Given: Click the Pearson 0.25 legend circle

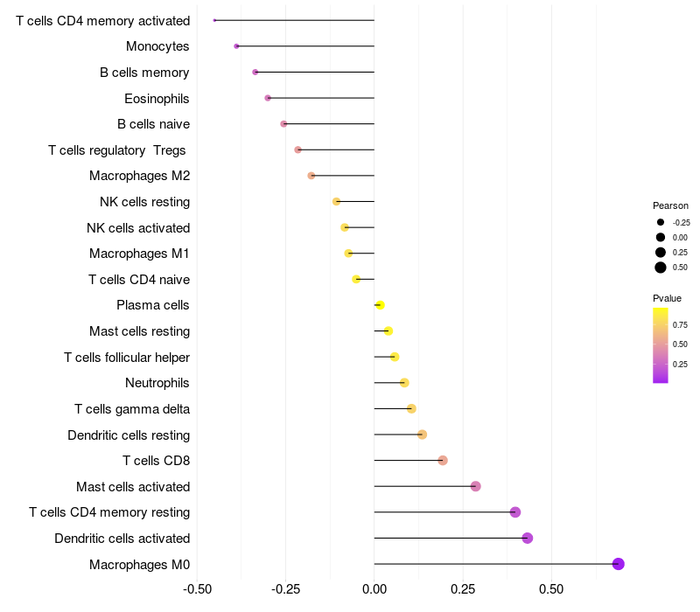Looking at the screenshot, I should pyautogui.click(x=661, y=253).
